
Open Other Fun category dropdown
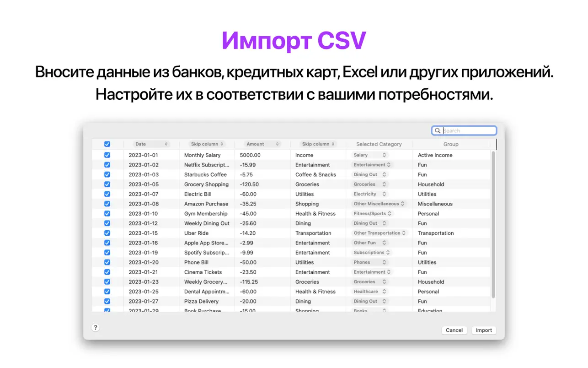point(370,243)
